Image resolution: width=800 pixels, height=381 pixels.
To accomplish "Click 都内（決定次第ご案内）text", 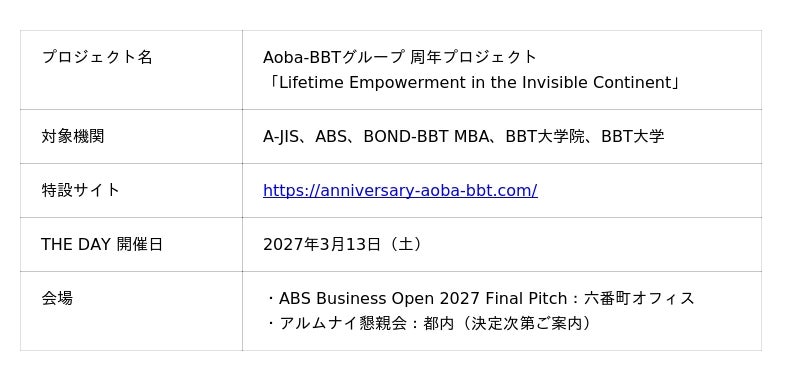I will pyautogui.click(x=508, y=323).
